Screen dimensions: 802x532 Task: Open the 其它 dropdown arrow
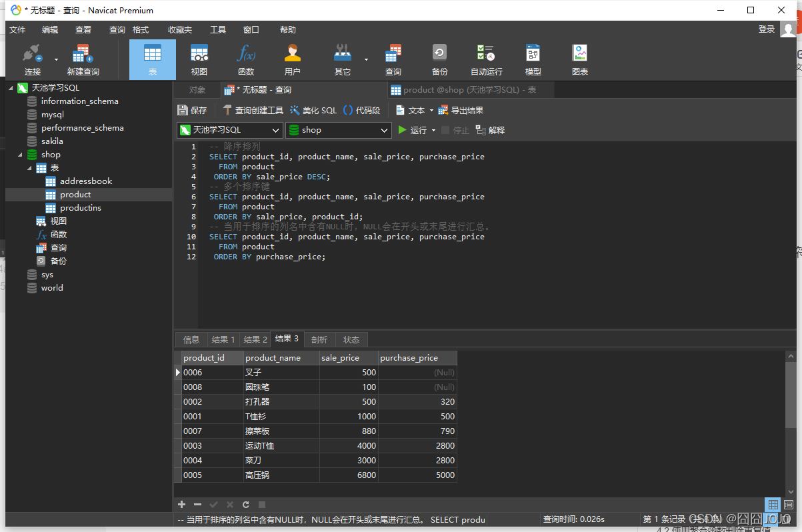point(366,59)
